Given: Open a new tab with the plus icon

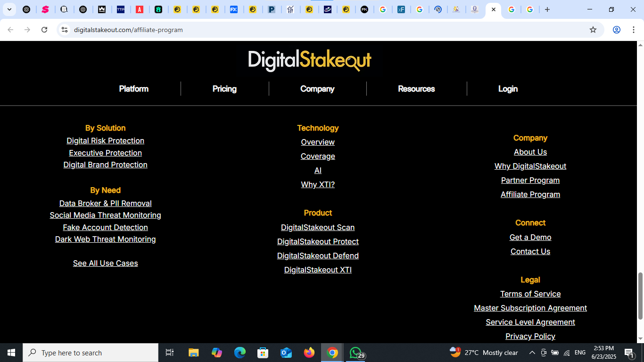Looking at the screenshot, I should pos(547,9).
